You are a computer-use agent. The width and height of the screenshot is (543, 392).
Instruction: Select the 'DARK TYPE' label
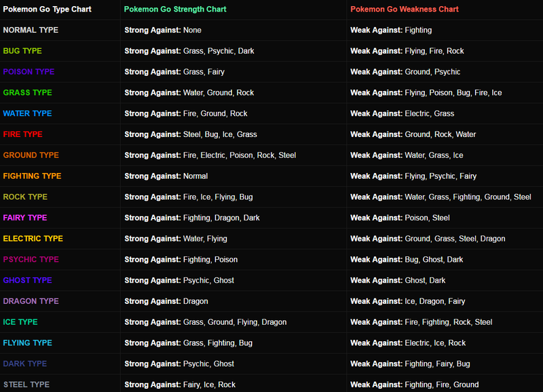coord(25,364)
